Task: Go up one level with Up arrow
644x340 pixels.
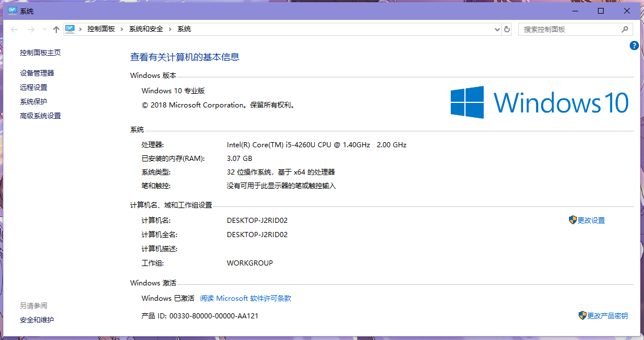Action: tap(56, 30)
